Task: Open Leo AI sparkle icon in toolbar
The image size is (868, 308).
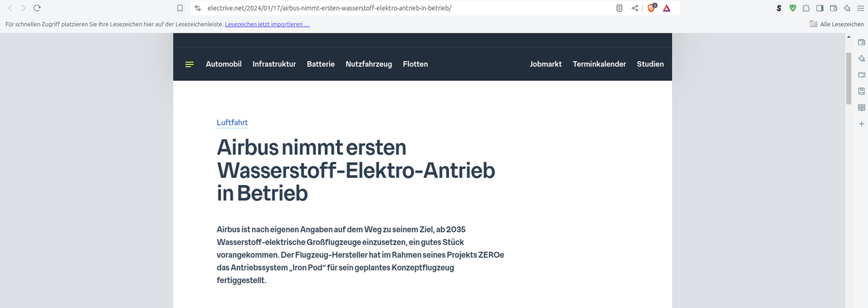Action: (x=847, y=8)
